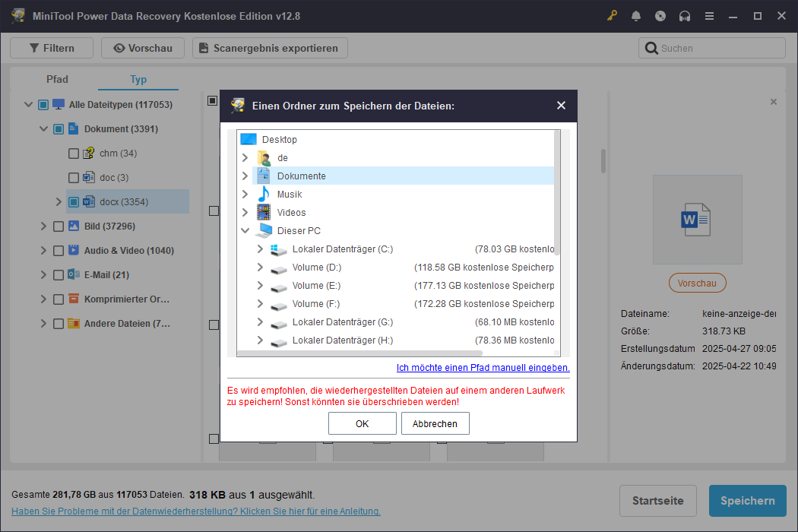The width and height of the screenshot is (798, 532).
Task: Select the Typ tab
Action: (x=138, y=79)
